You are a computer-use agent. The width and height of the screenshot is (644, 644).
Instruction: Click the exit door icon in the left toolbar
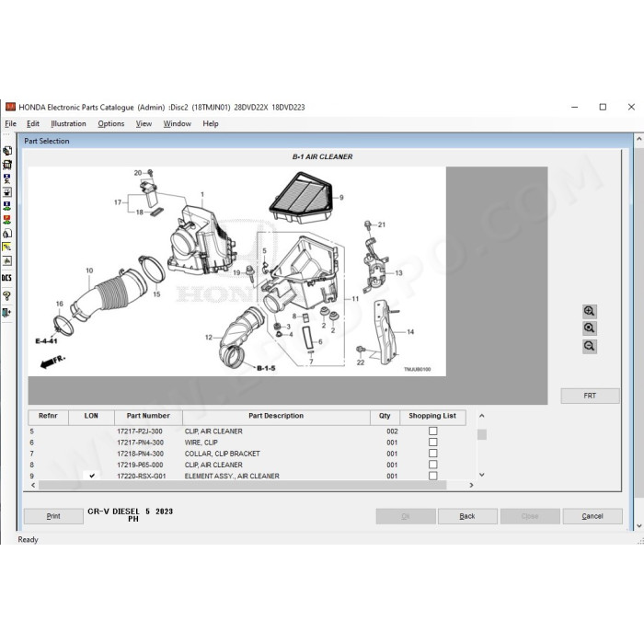point(7,313)
